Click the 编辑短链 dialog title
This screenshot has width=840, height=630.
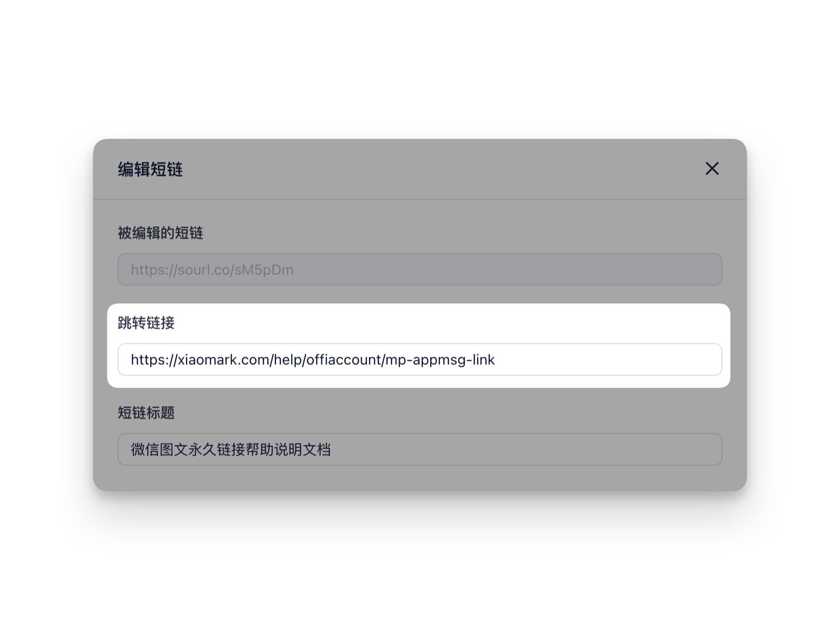tap(150, 169)
